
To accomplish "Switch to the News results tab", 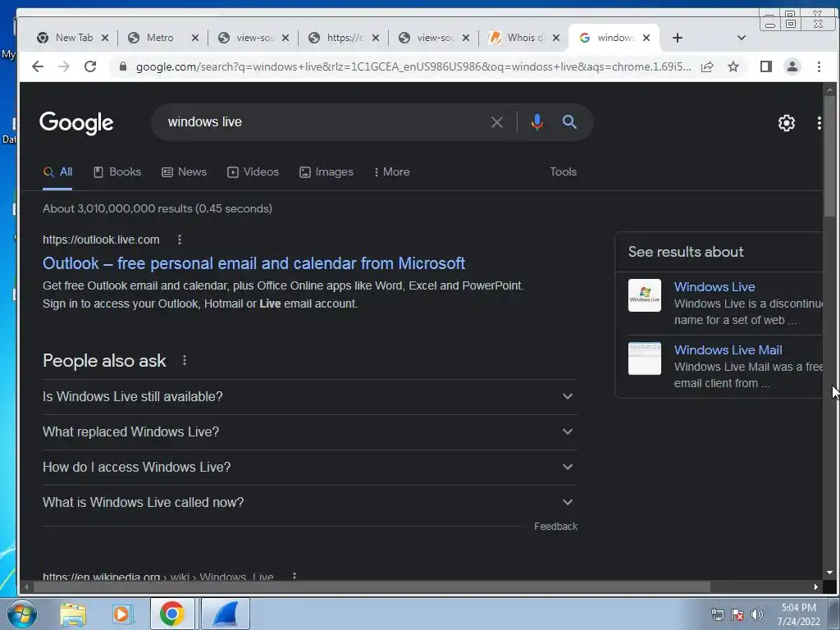I will point(185,172).
